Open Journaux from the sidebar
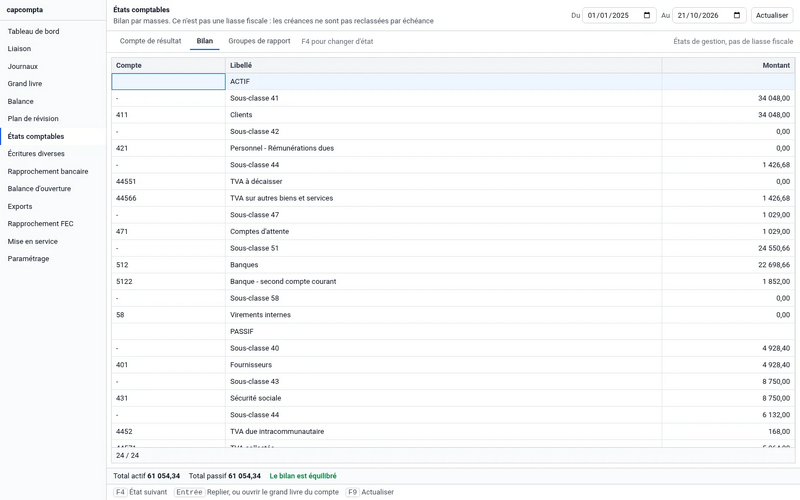This screenshot has width=800, height=500. 53,66
